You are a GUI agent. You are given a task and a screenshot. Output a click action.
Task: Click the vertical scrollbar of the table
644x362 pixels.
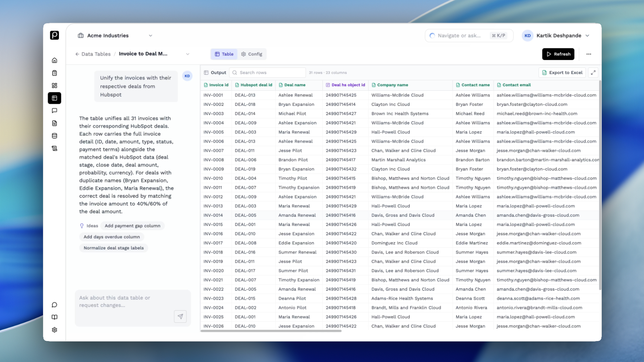click(600, 186)
